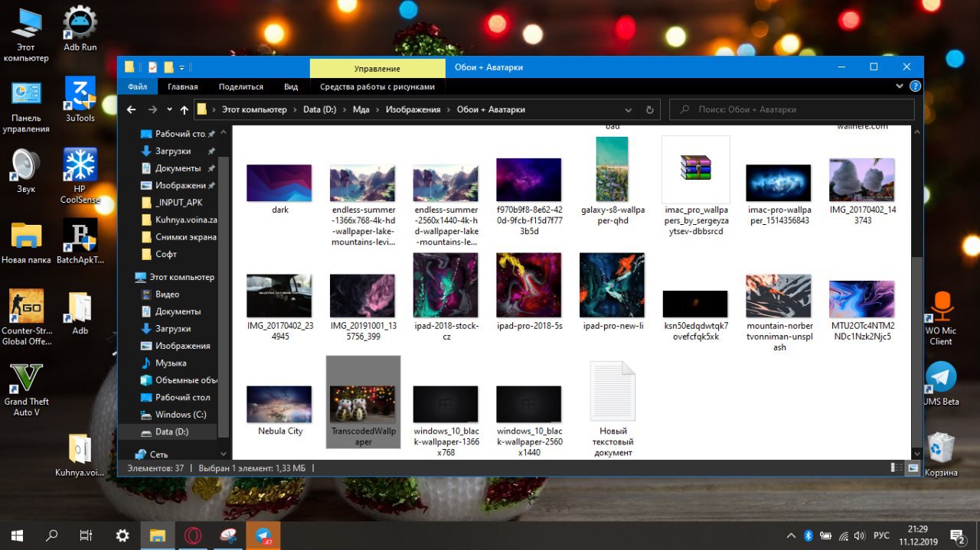Refresh the Explorer address bar
Image resolution: width=980 pixels, height=550 pixels.
click(x=650, y=109)
